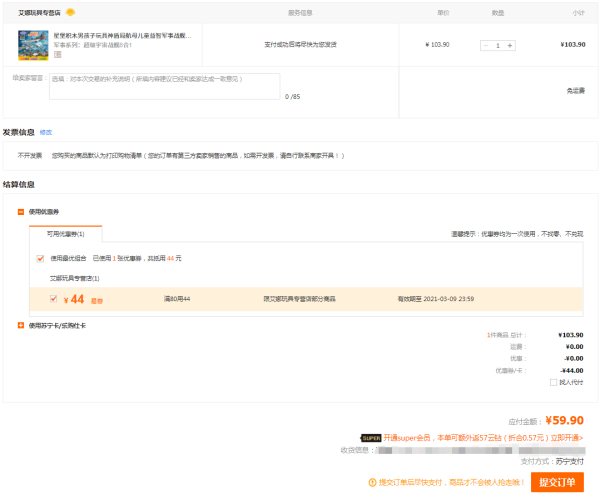Toggle the 使用最优组合 checkbox
This screenshot has height=500, width=600.
(40, 259)
